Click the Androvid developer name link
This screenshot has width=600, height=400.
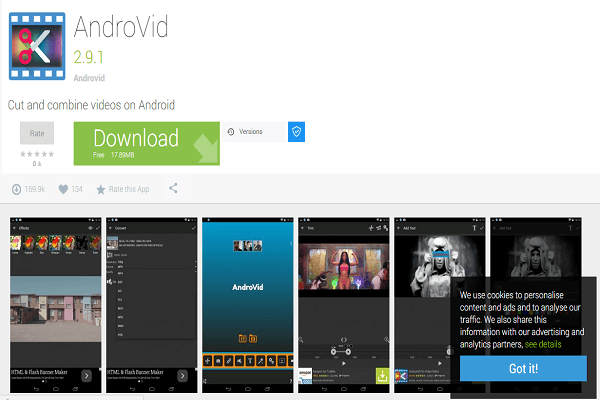pyautogui.click(x=89, y=78)
